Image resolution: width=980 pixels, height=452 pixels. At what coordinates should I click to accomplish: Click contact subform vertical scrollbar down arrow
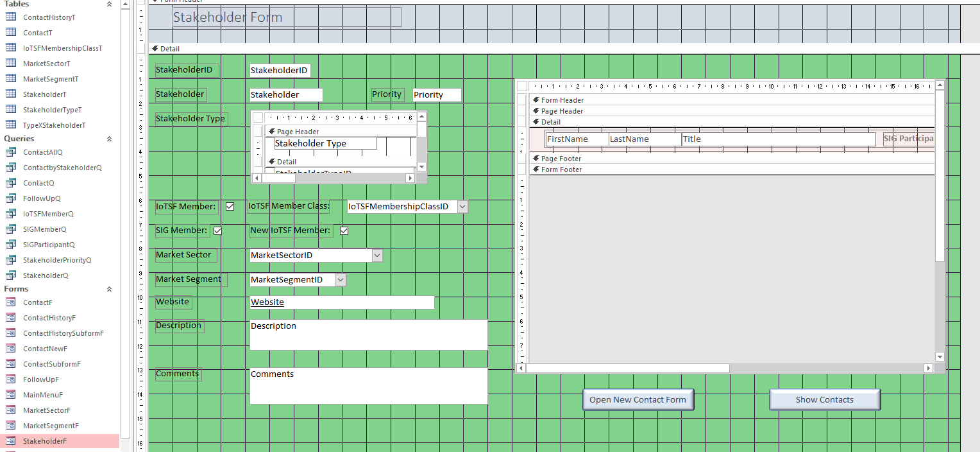[x=940, y=357]
